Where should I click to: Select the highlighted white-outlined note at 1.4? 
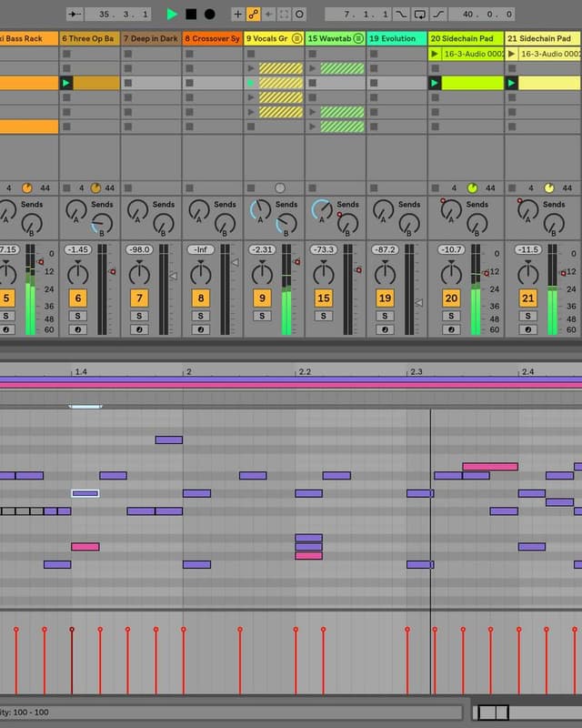click(85, 493)
